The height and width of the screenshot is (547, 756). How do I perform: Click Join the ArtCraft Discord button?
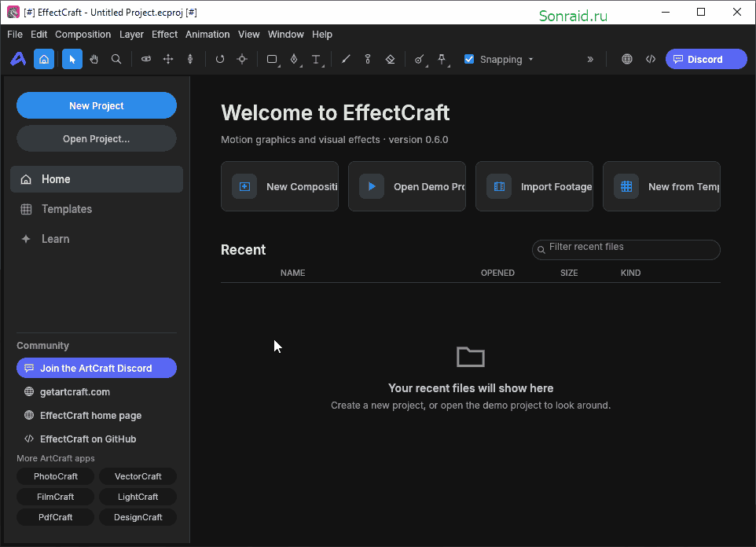97,368
